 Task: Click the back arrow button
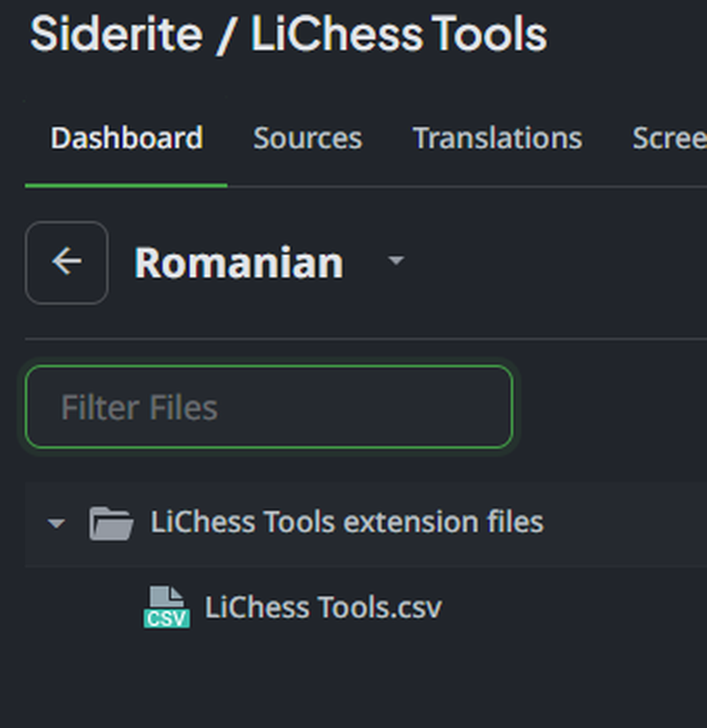(66, 262)
